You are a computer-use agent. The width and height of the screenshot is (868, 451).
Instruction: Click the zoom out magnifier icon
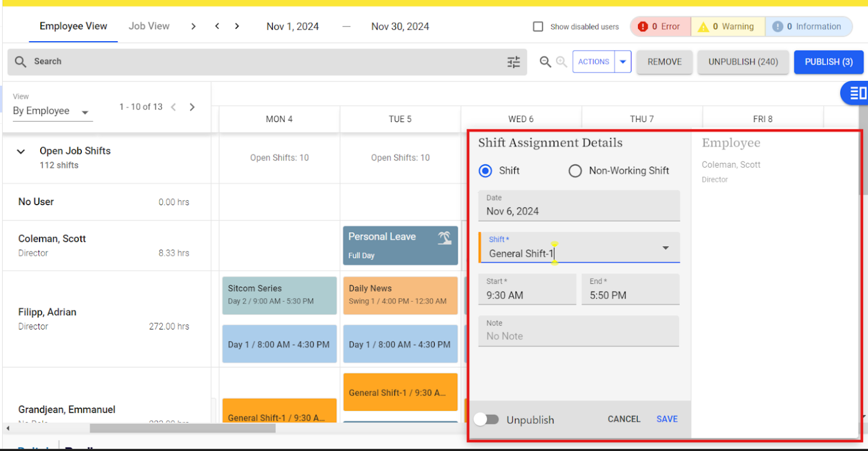[545, 62]
